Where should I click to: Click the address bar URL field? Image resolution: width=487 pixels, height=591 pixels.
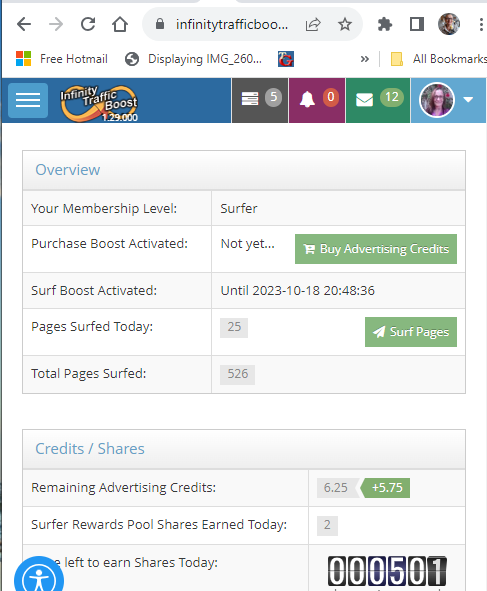(x=231, y=24)
